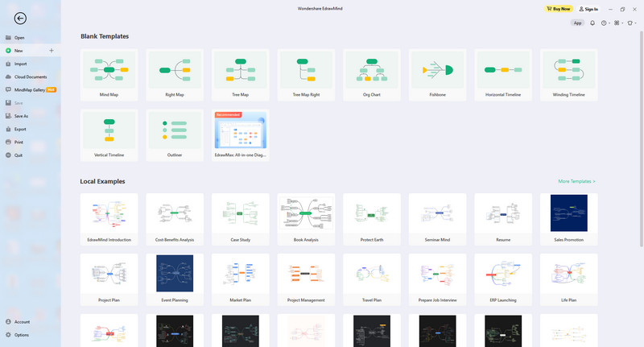
Task: Open the Event Planning example
Action: (x=175, y=279)
